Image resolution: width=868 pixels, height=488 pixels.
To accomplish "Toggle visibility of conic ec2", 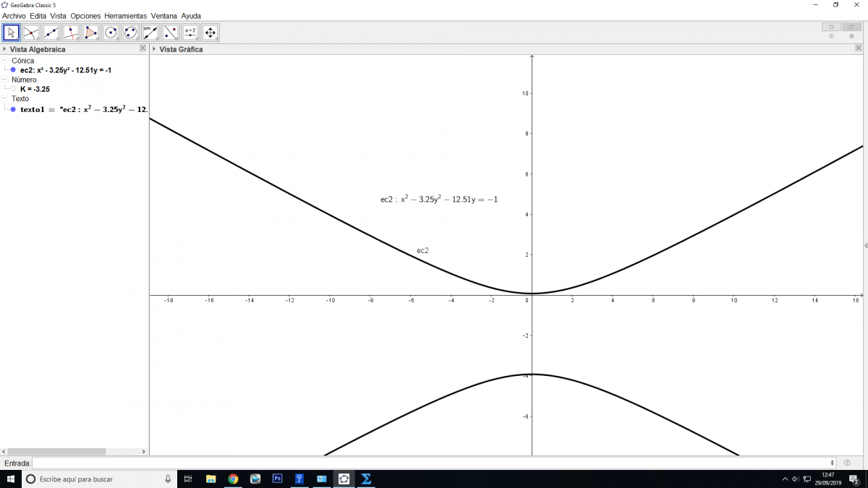I will pos(13,70).
